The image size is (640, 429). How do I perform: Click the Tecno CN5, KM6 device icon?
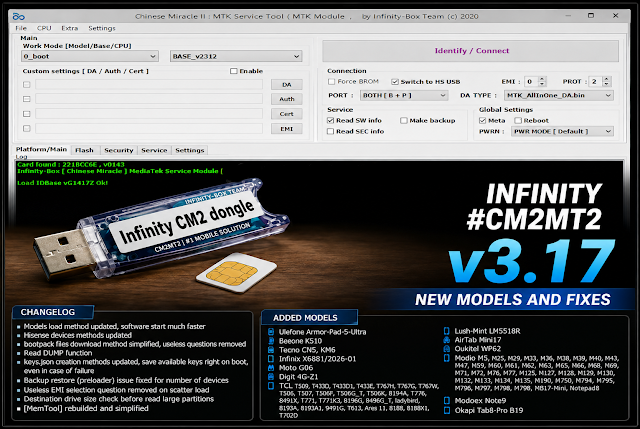[x=271, y=350]
